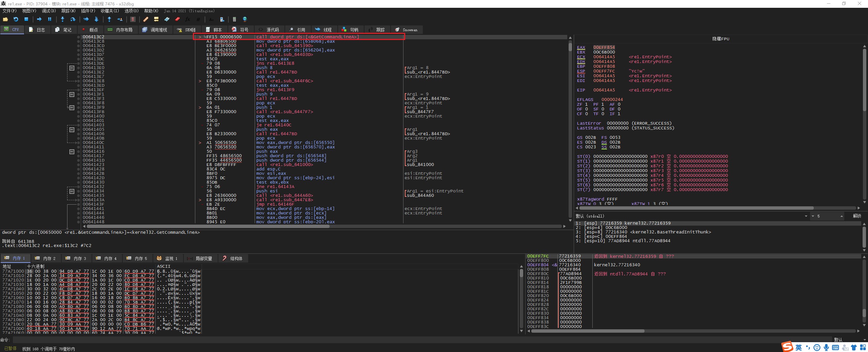Collapse the code fold at 006413E0

[72, 68]
